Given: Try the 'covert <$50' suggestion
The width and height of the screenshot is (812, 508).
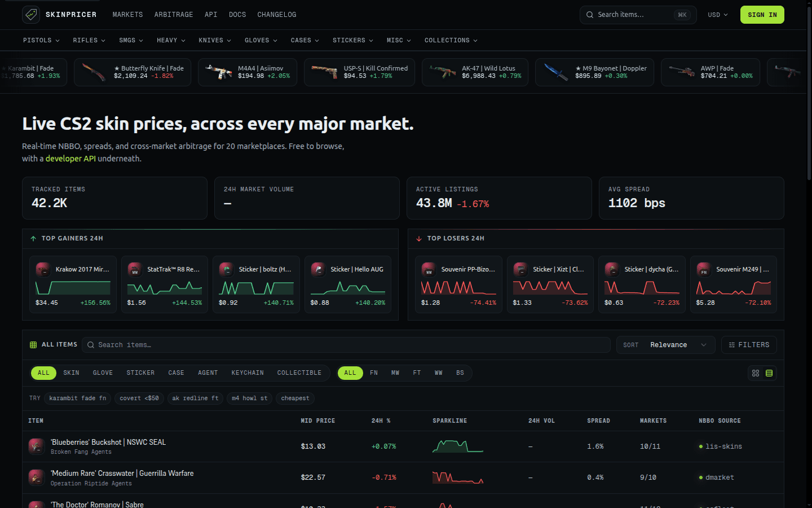Looking at the screenshot, I should coord(139,398).
